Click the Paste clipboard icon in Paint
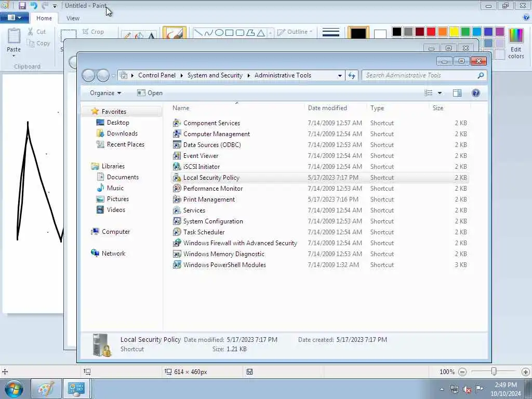This screenshot has height=399, width=532. click(14, 36)
